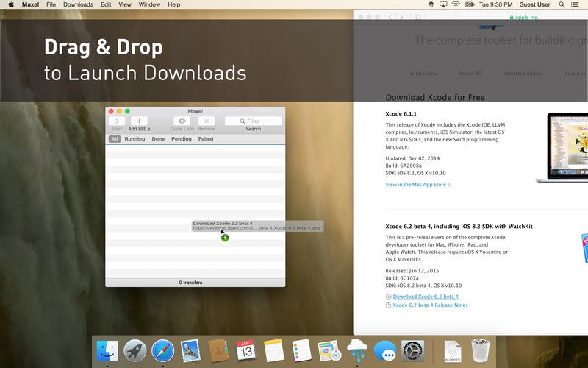Open the Help menu
Screen dimensions: 588x368
click(173, 4)
